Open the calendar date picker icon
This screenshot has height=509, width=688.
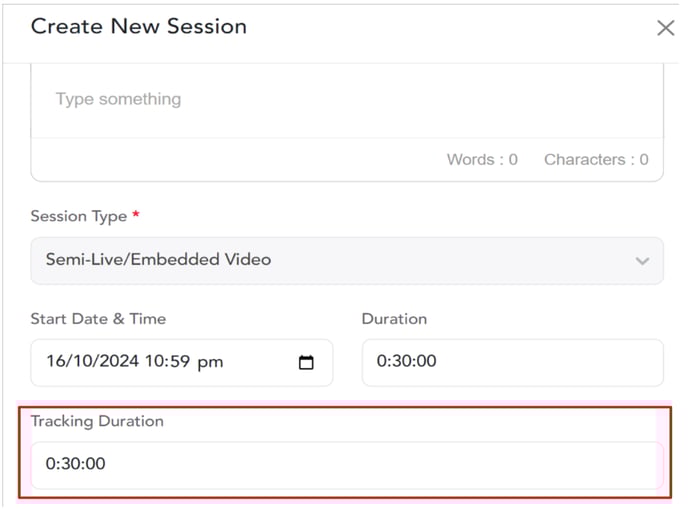pyautogui.click(x=306, y=362)
